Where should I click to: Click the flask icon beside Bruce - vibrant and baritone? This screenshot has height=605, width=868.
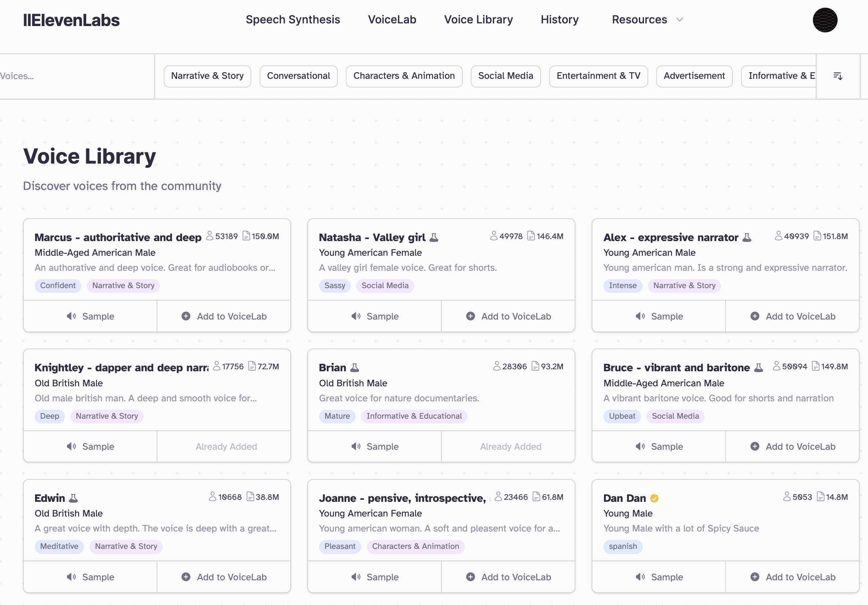coord(759,368)
